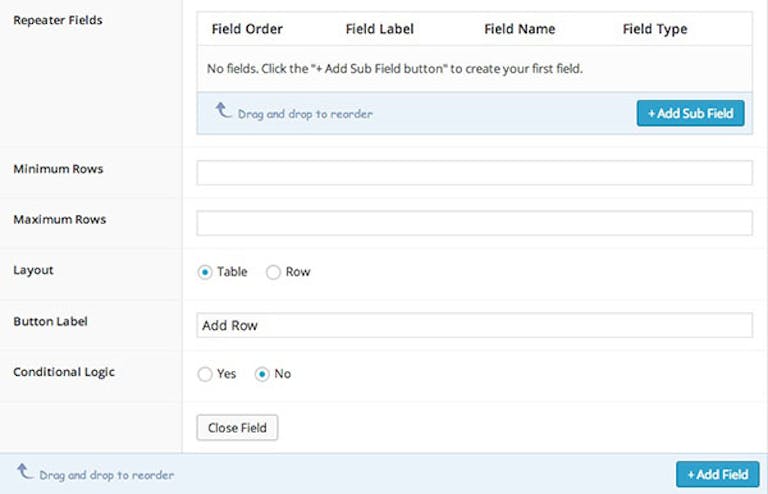This screenshot has width=768, height=494.
Task: Click the Layout setting label
Action: coord(33,270)
